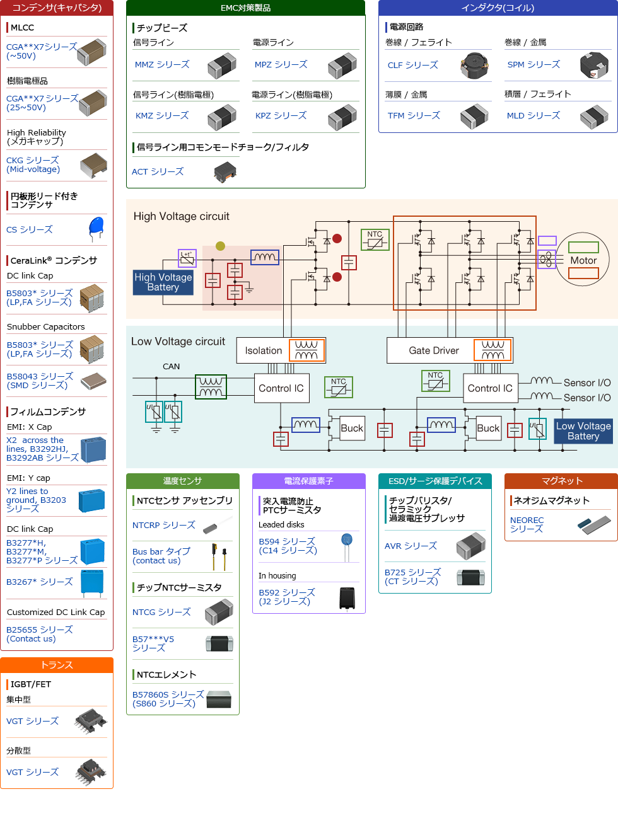Click the ACT series common mode choke image

point(225,172)
